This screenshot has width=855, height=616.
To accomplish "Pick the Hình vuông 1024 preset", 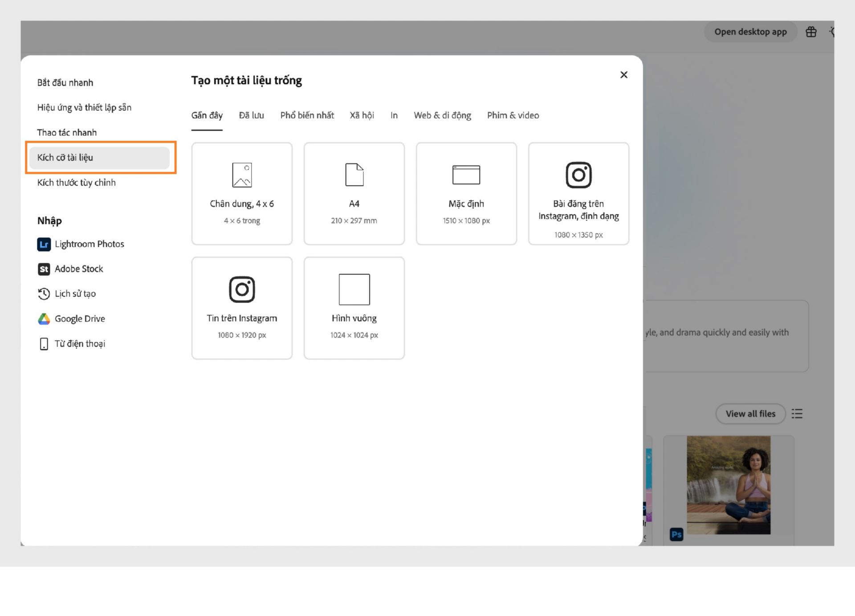I will pos(354,308).
